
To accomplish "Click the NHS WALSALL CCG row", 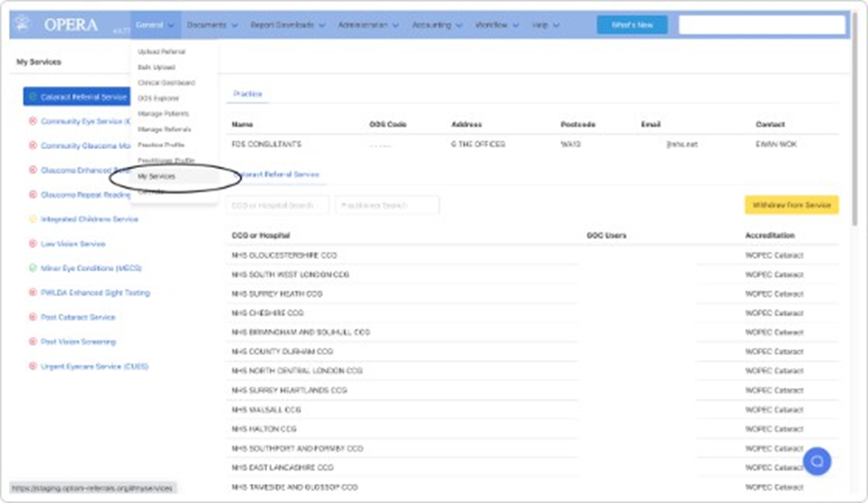I will (x=533, y=410).
